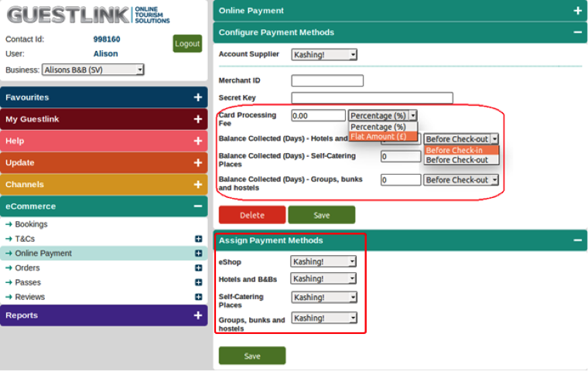This screenshot has width=588, height=371.
Task: Click the Configure Payment Methods header
Action: [x=400, y=32]
